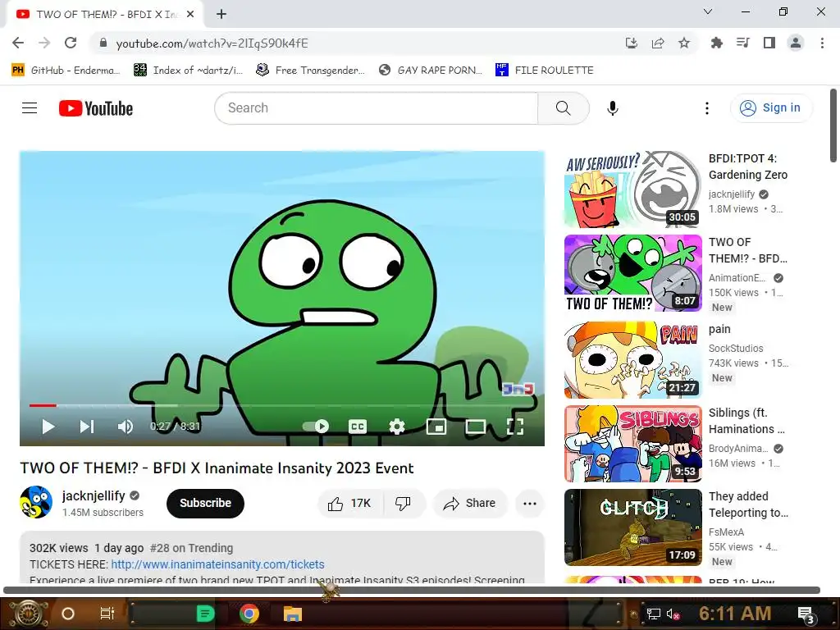Viewport: 840px width, 630px height.
Task: Click Sign in button
Action: click(771, 108)
